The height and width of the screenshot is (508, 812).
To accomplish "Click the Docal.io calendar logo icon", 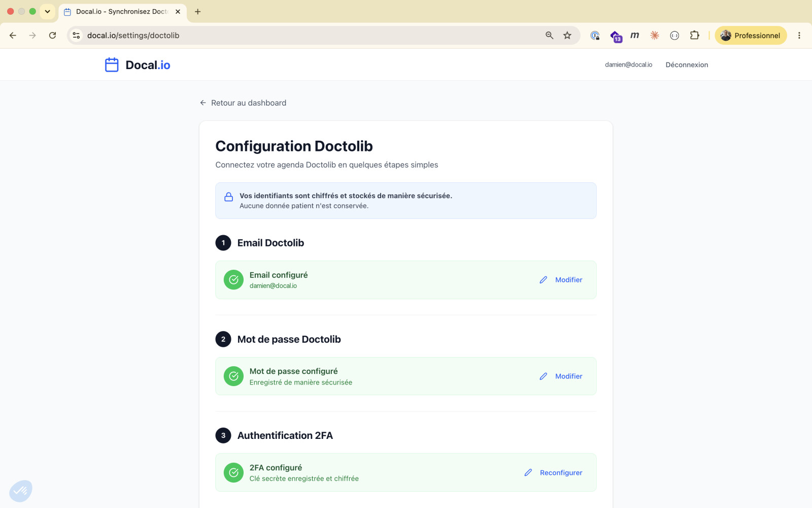I will (x=112, y=65).
